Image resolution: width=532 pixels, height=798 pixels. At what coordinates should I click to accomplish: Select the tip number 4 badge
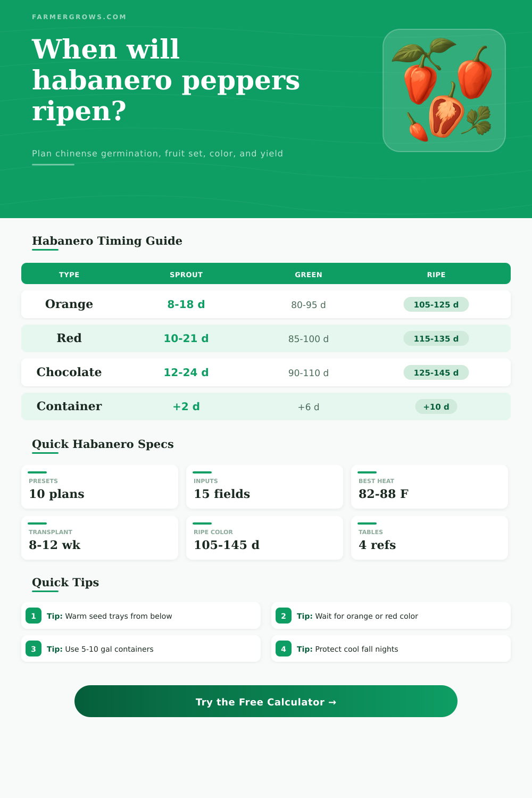point(284,649)
